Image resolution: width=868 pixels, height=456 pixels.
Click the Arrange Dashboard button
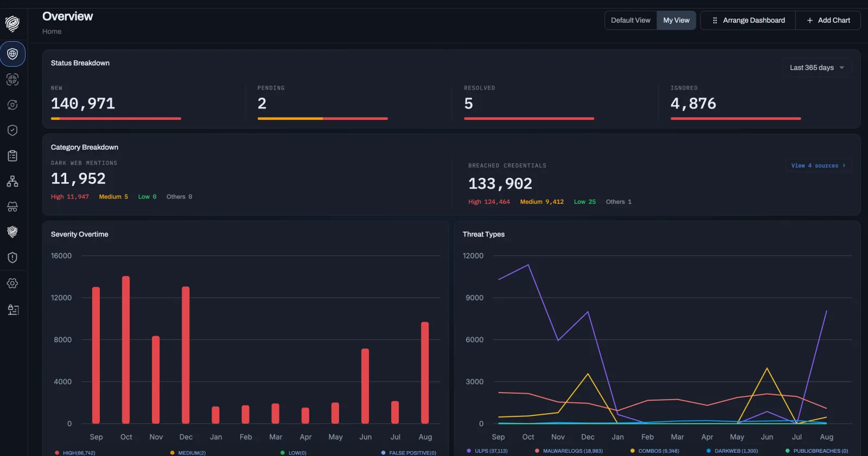click(748, 20)
